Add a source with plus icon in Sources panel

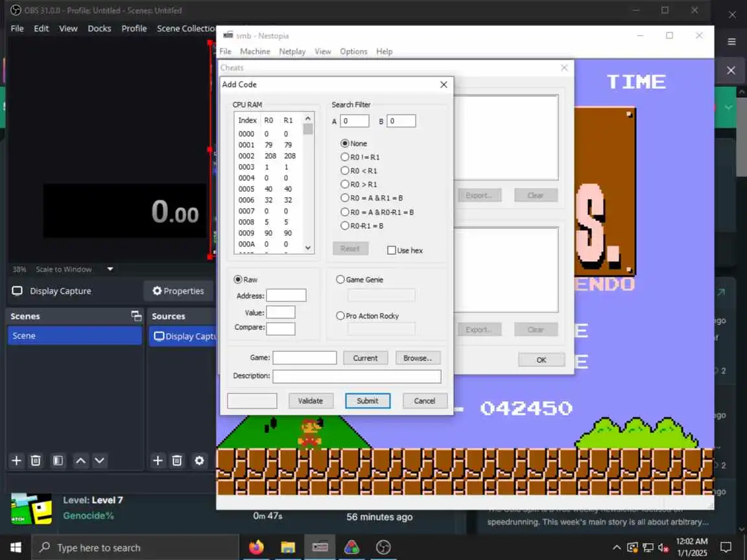click(158, 460)
